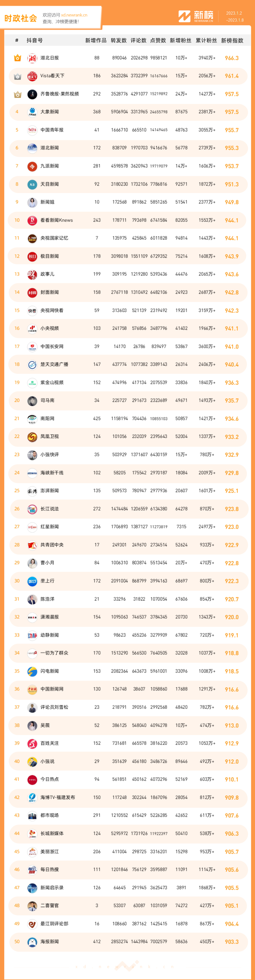Open the 大象新闻 elephant logo avatar
This screenshot has width=255, height=980.
click(x=32, y=112)
